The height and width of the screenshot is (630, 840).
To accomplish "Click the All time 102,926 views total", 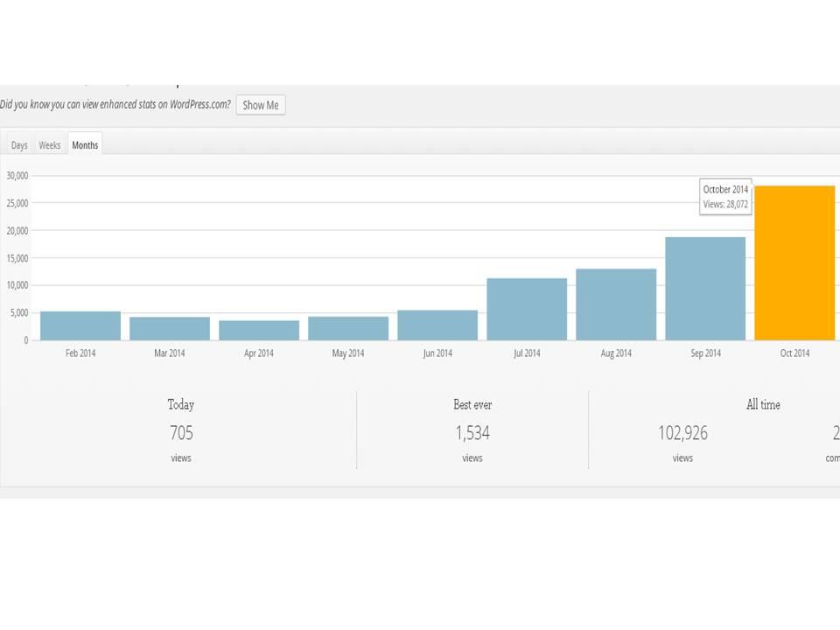I will pos(682,433).
